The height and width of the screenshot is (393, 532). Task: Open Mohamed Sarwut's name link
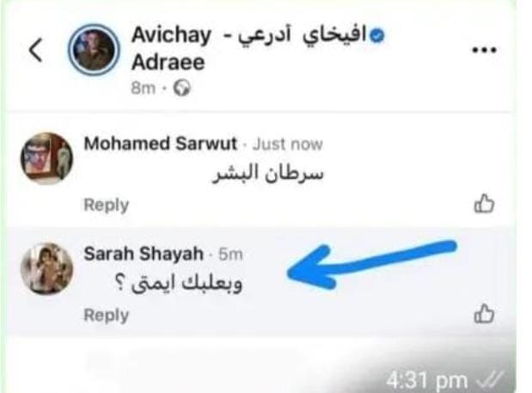[x=160, y=144]
